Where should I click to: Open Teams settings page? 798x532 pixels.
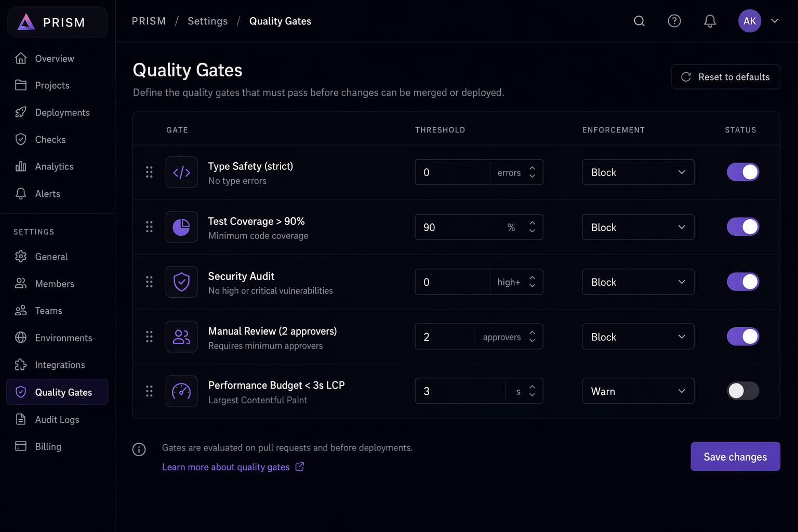coord(57,311)
